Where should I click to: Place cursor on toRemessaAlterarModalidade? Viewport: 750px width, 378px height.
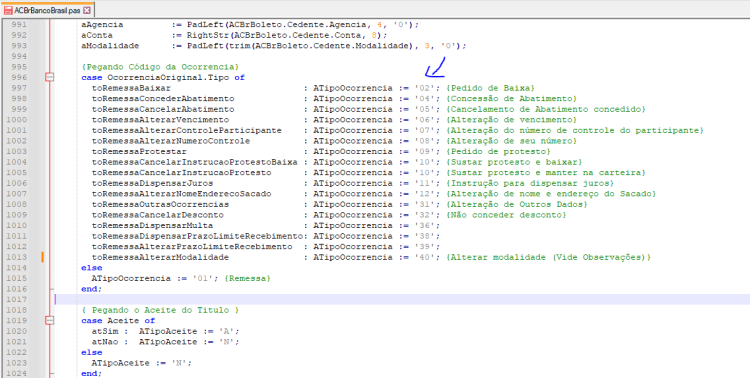coord(160,257)
